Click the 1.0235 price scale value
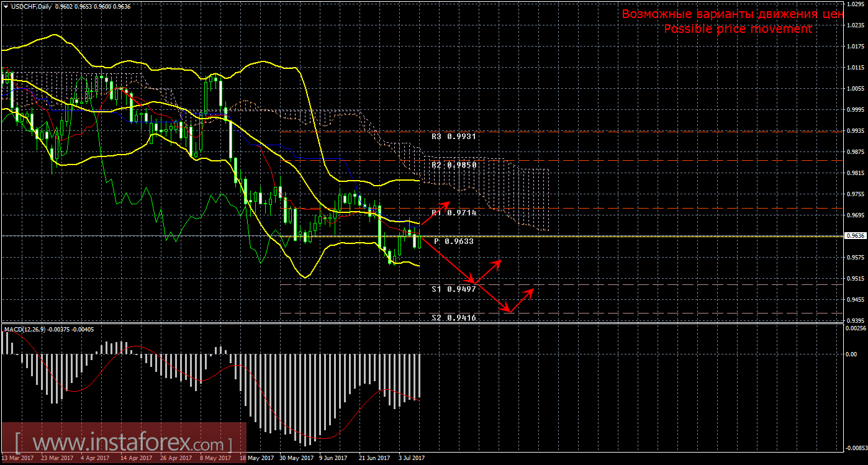The height and width of the screenshot is (465, 868). pyautogui.click(x=855, y=25)
